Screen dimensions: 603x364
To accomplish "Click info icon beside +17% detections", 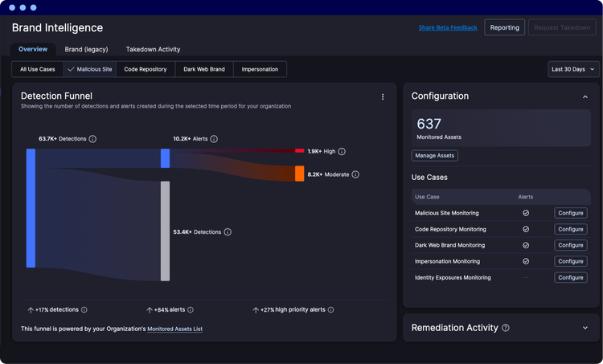I will 84,310.
